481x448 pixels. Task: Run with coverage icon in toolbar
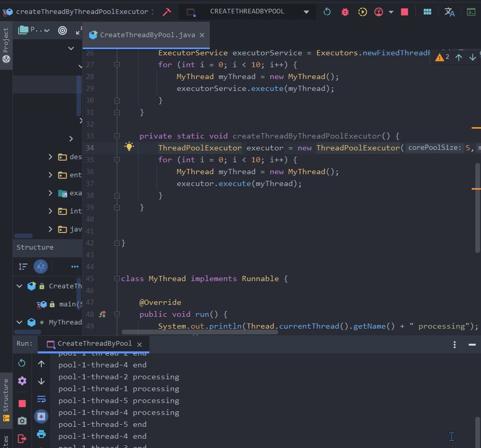pos(362,12)
